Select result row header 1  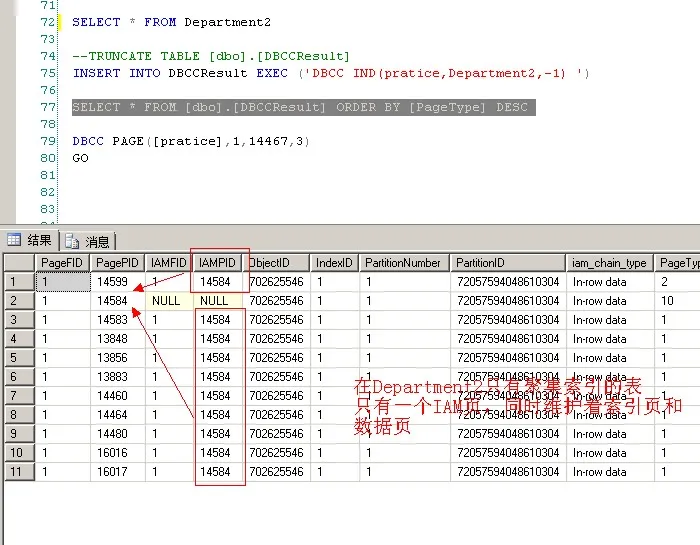tap(19, 282)
